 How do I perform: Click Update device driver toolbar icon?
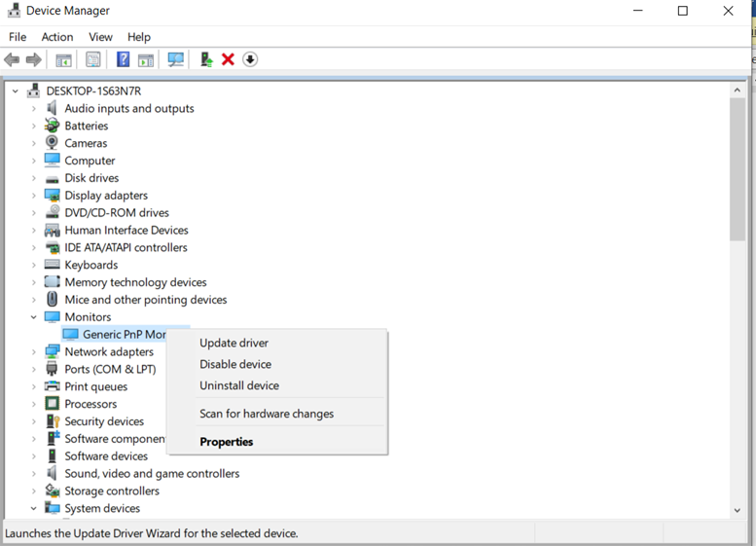206,59
